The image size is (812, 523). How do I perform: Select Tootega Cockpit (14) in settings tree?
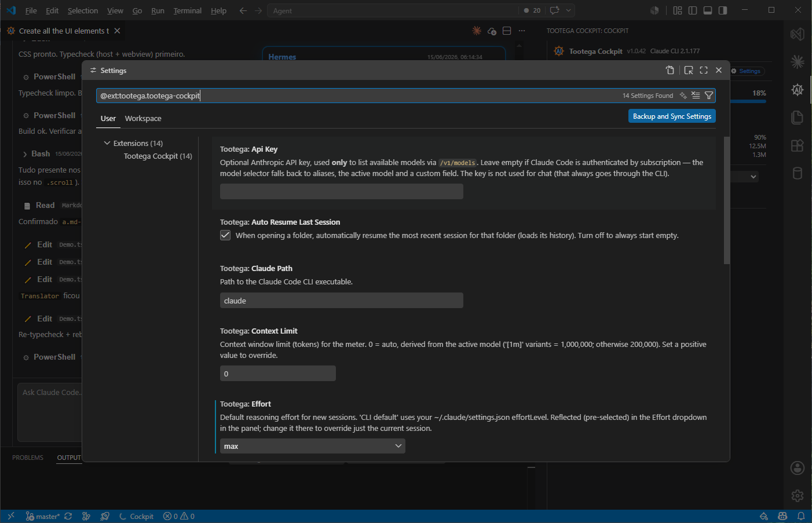158,156
